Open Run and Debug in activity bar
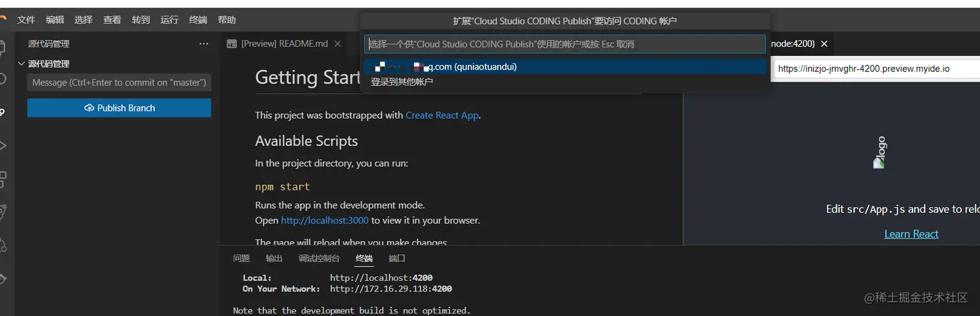The height and width of the screenshot is (316, 980). tap(3, 145)
